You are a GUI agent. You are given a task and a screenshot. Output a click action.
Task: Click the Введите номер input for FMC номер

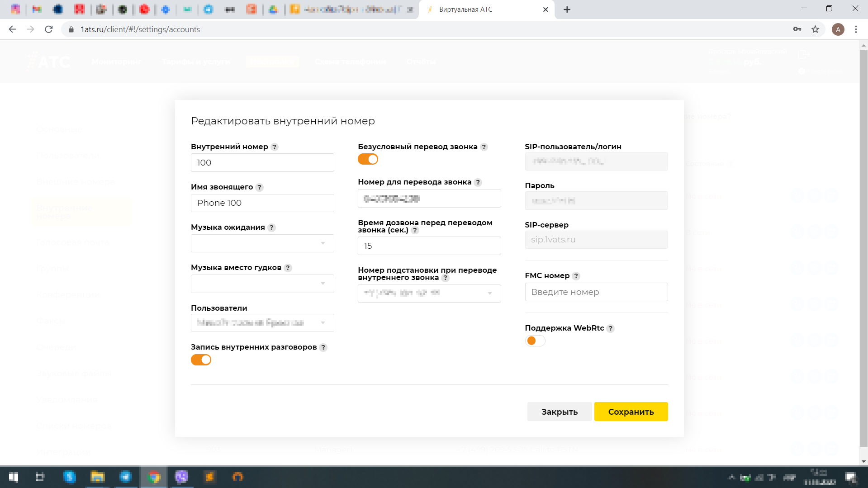596,292
